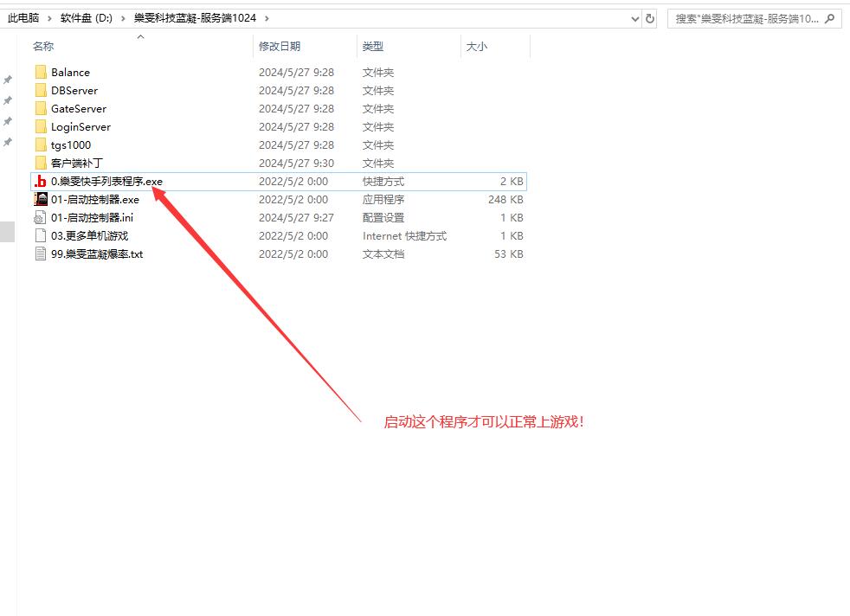Launch the 01-启动控制器.exe application icon

coord(40,199)
